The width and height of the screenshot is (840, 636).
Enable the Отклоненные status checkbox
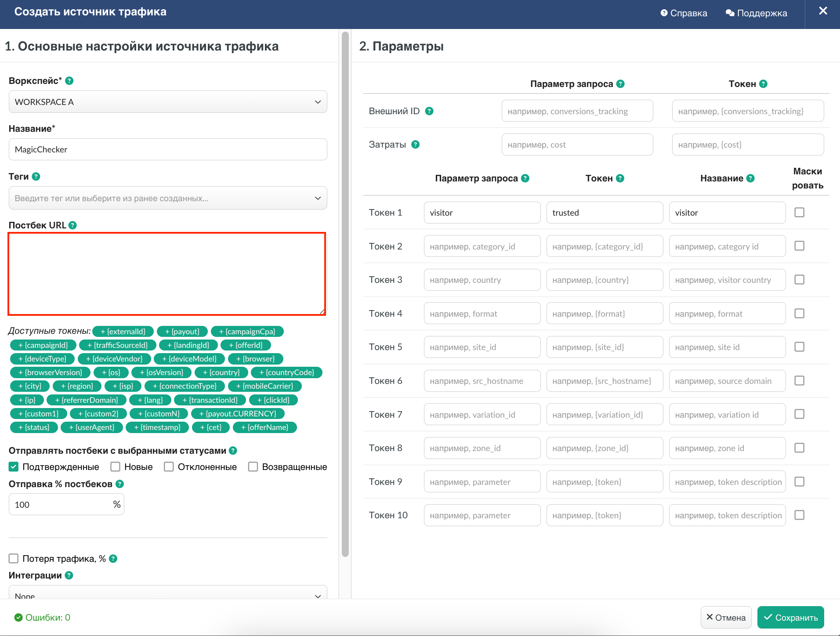point(169,467)
